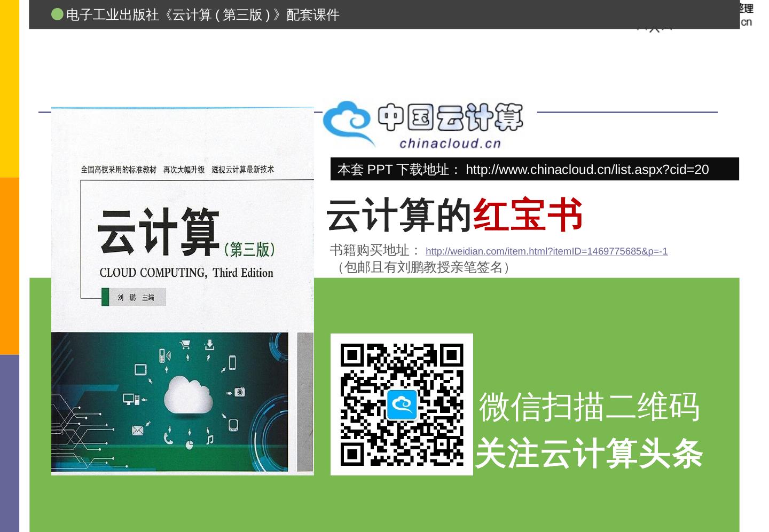The width and height of the screenshot is (769, 532).
Task: Click the text 关注云计算头条
Action: [589, 454]
